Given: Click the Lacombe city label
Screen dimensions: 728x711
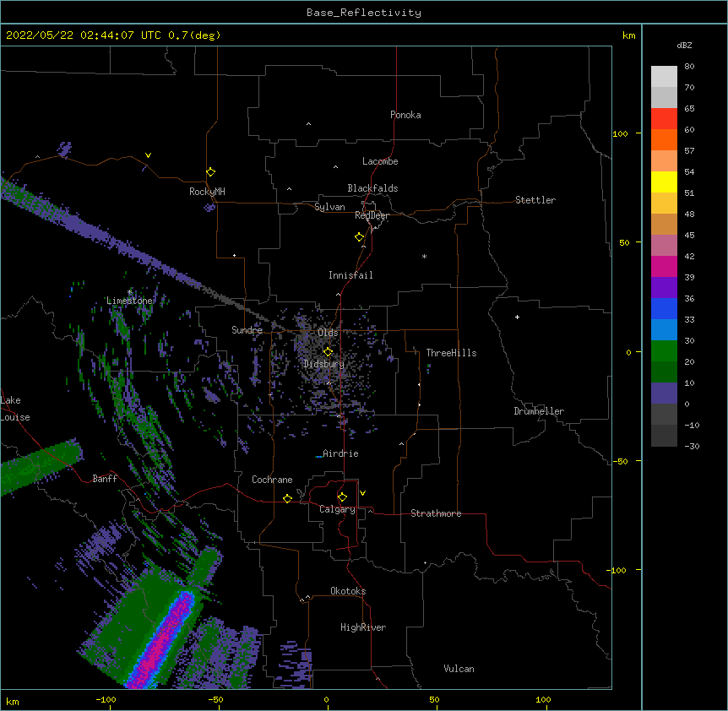Looking at the screenshot, I should tap(380, 161).
